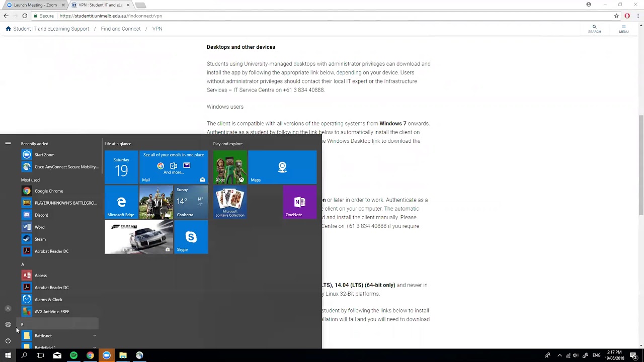Open the Microsoft Edge tile
The image size is (644, 362).
click(121, 202)
